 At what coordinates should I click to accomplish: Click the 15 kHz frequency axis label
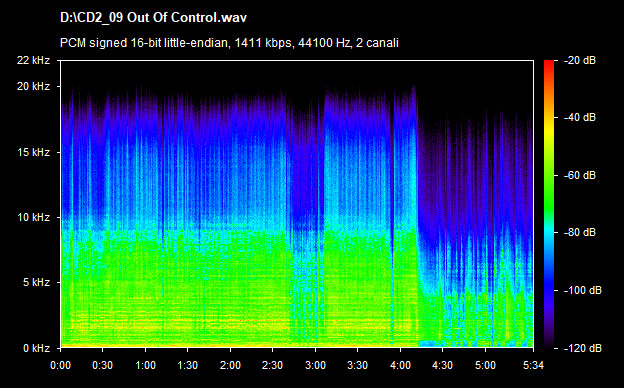33,152
